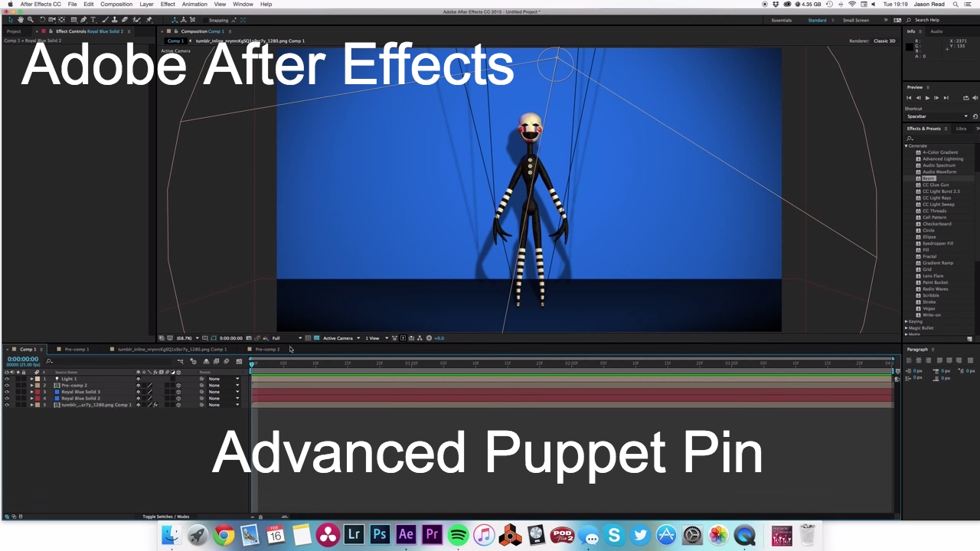Hide the Light 1 layer

point(7,379)
